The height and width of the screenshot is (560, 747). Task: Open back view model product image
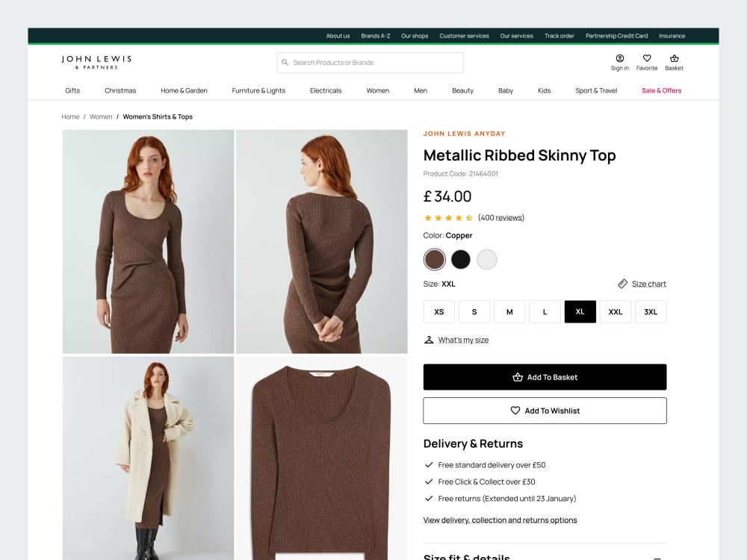pos(321,241)
